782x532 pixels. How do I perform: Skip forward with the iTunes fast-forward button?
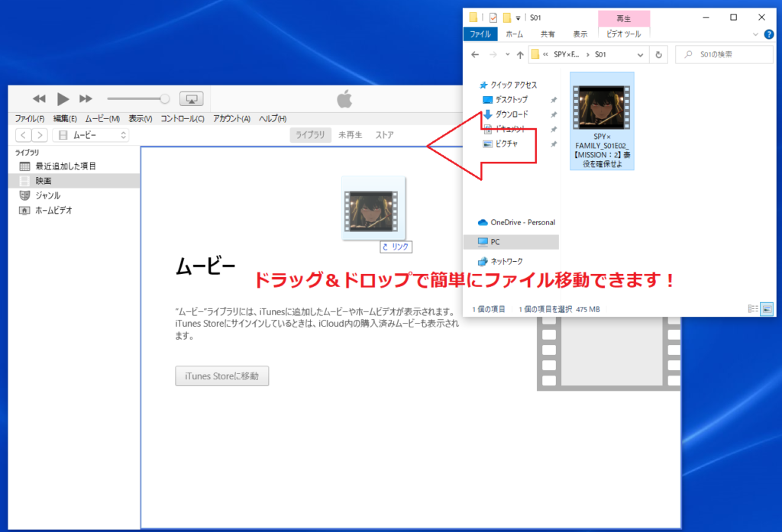click(86, 98)
